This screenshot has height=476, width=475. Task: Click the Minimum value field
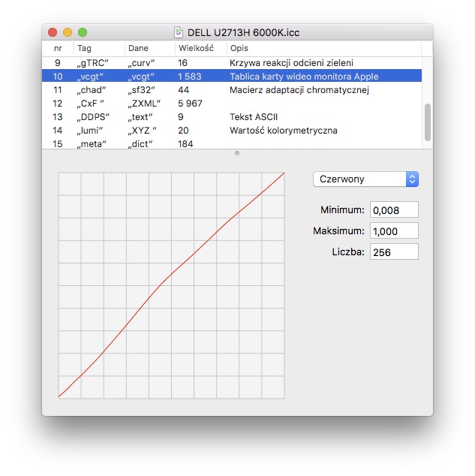click(x=394, y=209)
